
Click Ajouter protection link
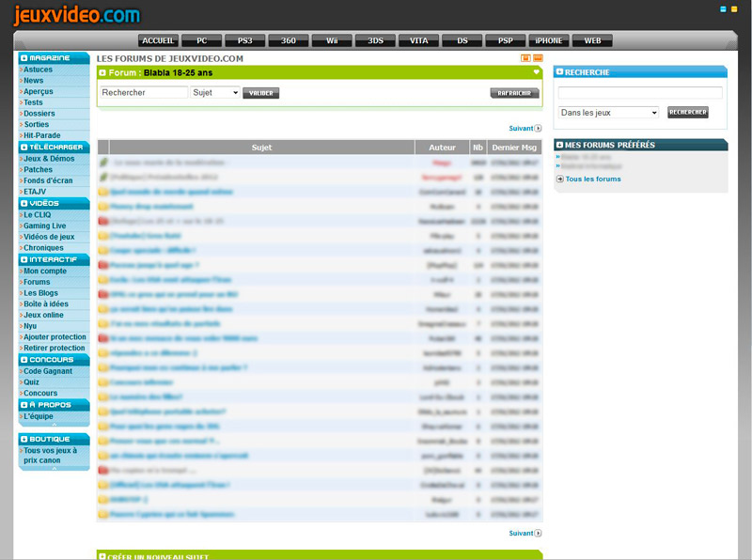pos(55,337)
